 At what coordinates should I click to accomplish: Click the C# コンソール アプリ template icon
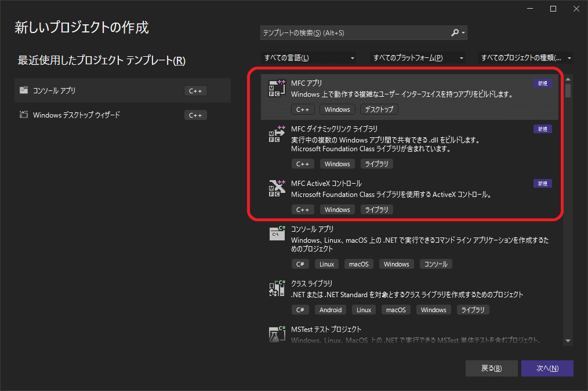point(277,233)
